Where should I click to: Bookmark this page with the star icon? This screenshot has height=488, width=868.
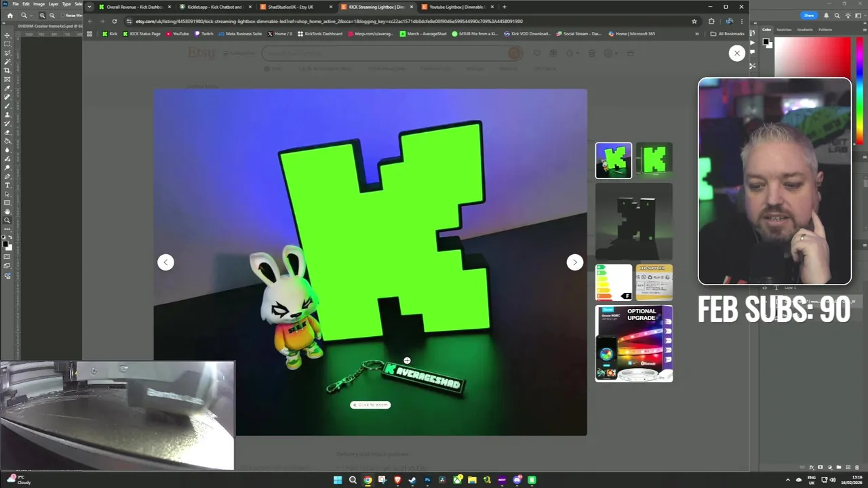tap(694, 21)
